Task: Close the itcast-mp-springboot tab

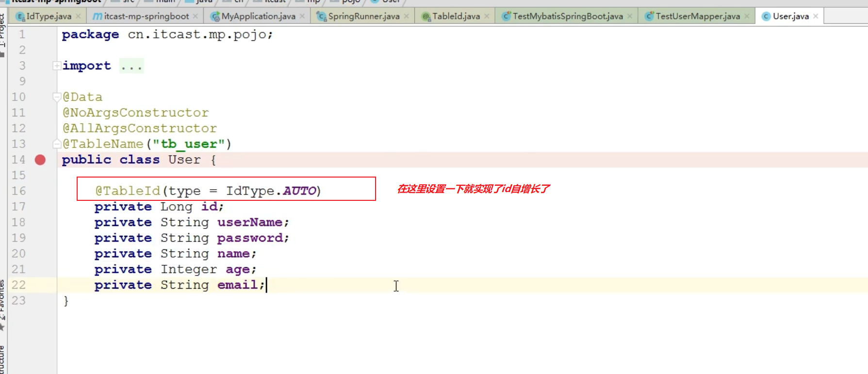Action: tap(195, 16)
